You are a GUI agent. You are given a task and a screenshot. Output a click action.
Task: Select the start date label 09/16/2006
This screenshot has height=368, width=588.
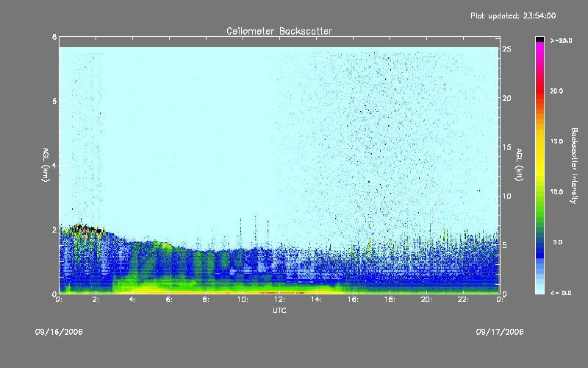59,332
